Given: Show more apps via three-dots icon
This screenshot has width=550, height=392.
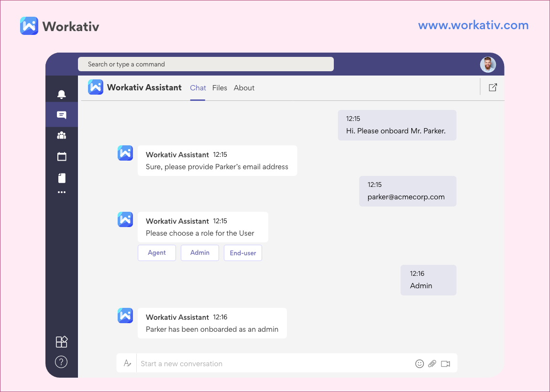Looking at the screenshot, I should pyautogui.click(x=61, y=192).
